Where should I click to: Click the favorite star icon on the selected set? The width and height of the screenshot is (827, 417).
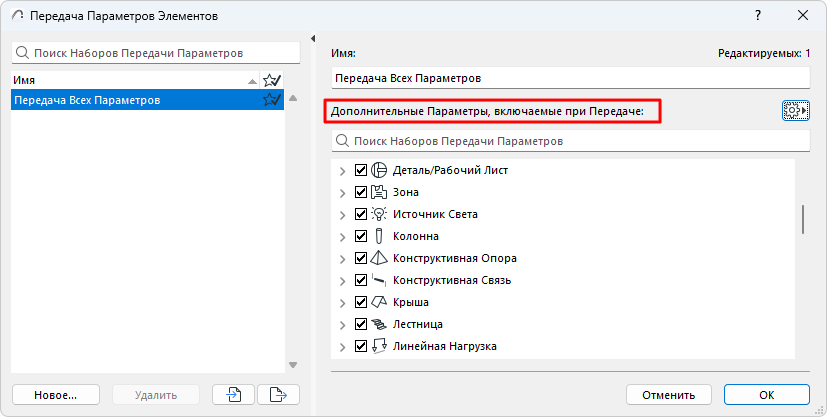271,100
